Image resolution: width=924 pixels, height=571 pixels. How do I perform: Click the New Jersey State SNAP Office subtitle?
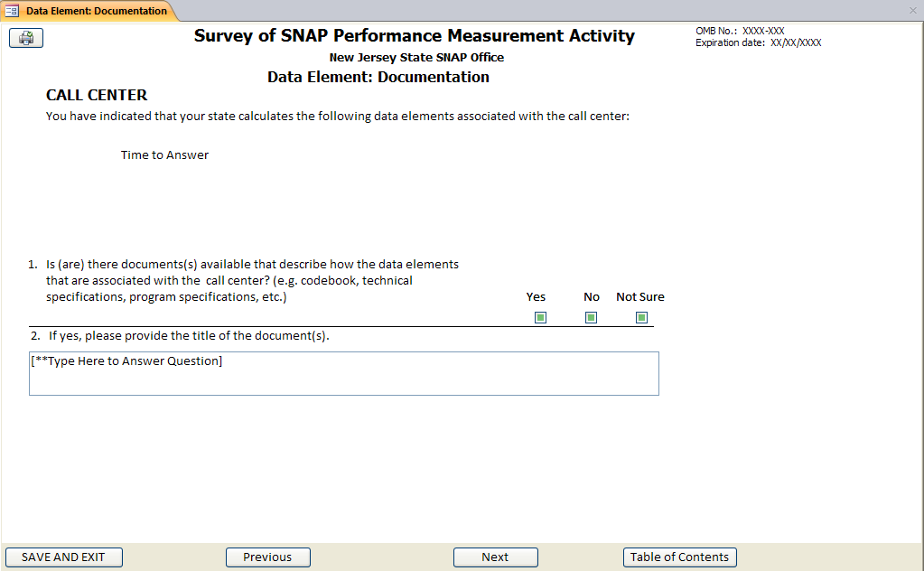[x=416, y=58]
